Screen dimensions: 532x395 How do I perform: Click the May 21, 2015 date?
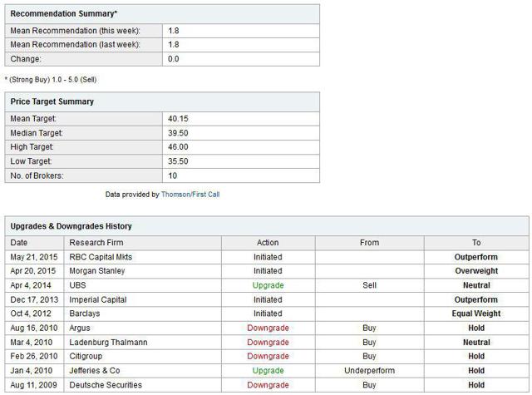[x=34, y=257]
